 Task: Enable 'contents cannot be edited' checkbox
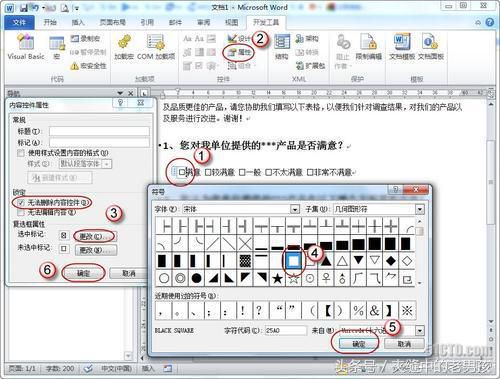tap(21, 212)
